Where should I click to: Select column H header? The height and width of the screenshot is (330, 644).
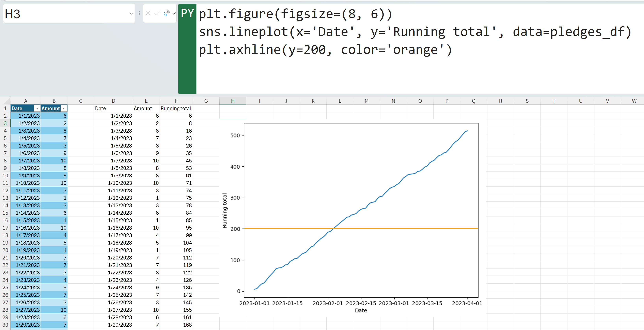tap(233, 101)
